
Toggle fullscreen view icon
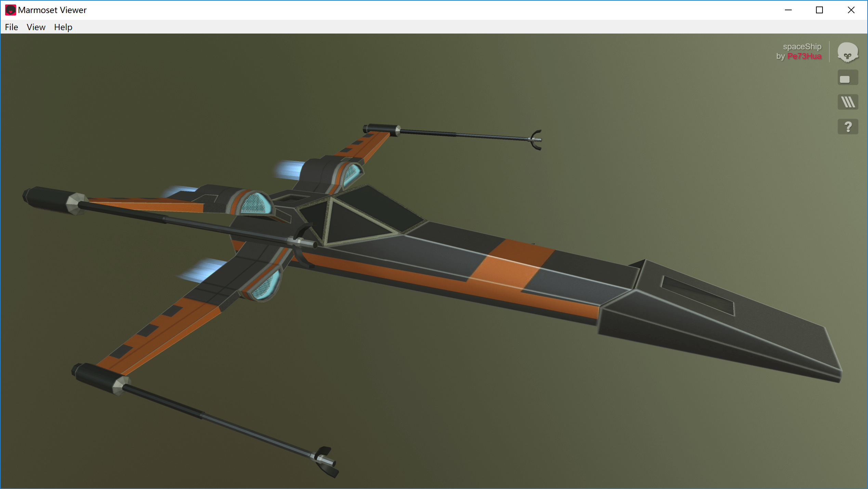click(847, 78)
